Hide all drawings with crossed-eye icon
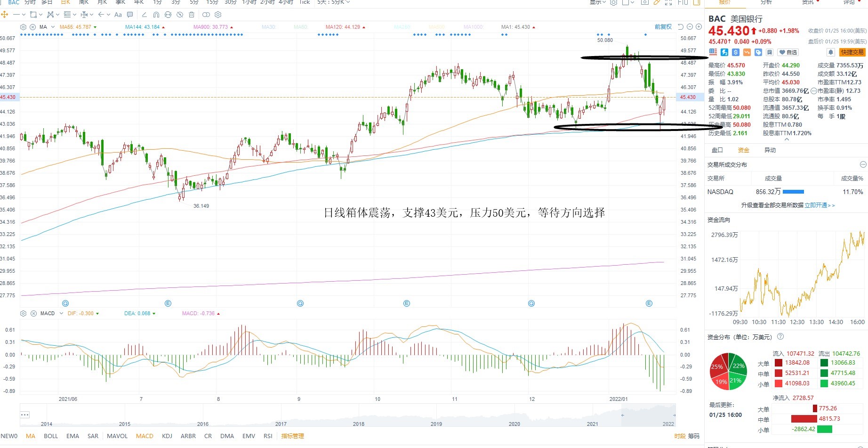Screen dimensions: 868x448 click(x=179, y=15)
